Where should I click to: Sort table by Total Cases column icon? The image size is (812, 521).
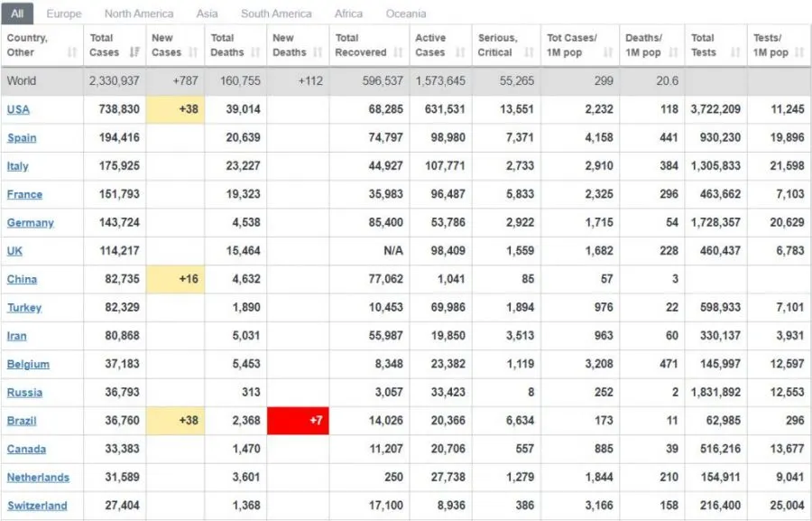pyautogui.click(x=134, y=52)
